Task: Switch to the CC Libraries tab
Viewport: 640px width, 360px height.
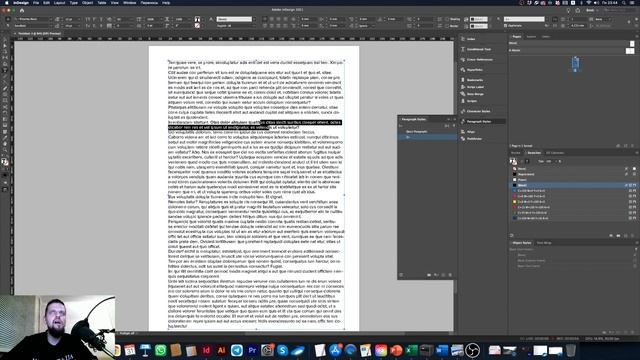Action: click(555, 153)
